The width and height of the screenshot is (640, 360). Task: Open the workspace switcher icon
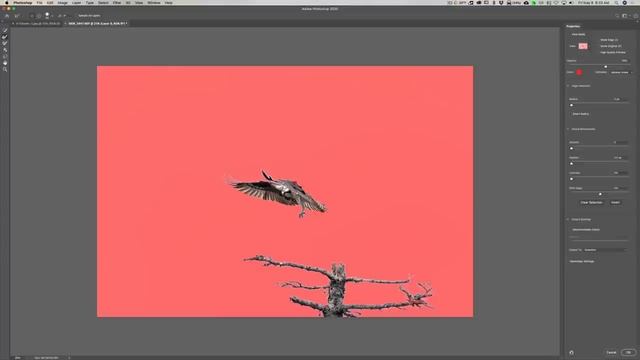pos(625,16)
